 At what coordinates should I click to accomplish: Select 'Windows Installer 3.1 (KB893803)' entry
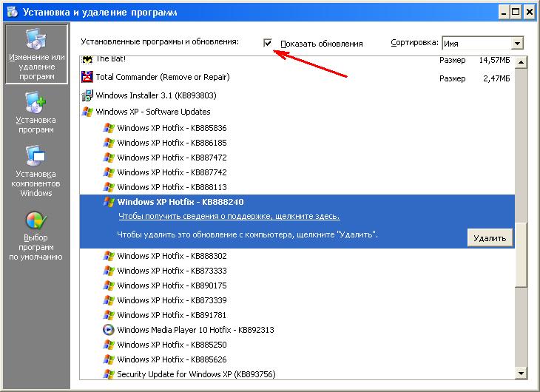156,95
